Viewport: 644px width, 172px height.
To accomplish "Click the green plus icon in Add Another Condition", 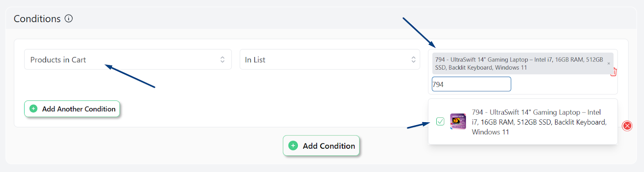I will [34, 109].
